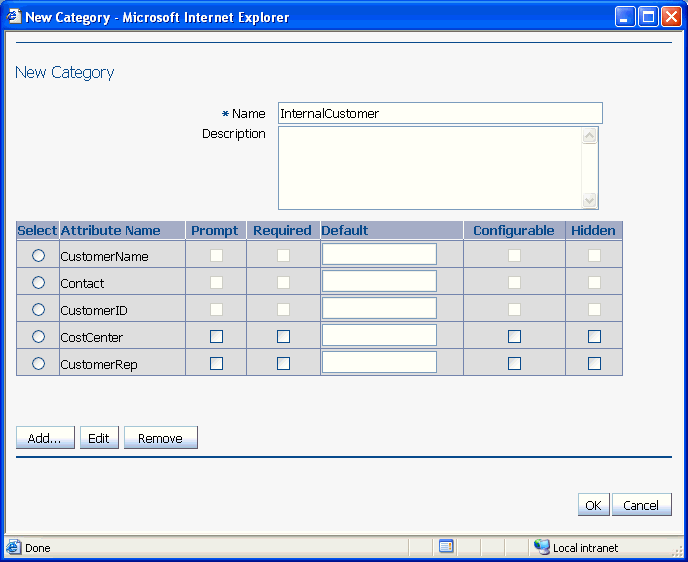688x562 pixels.
Task: Click the Required column header
Action: pyautogui.click(x=283, y=230)
